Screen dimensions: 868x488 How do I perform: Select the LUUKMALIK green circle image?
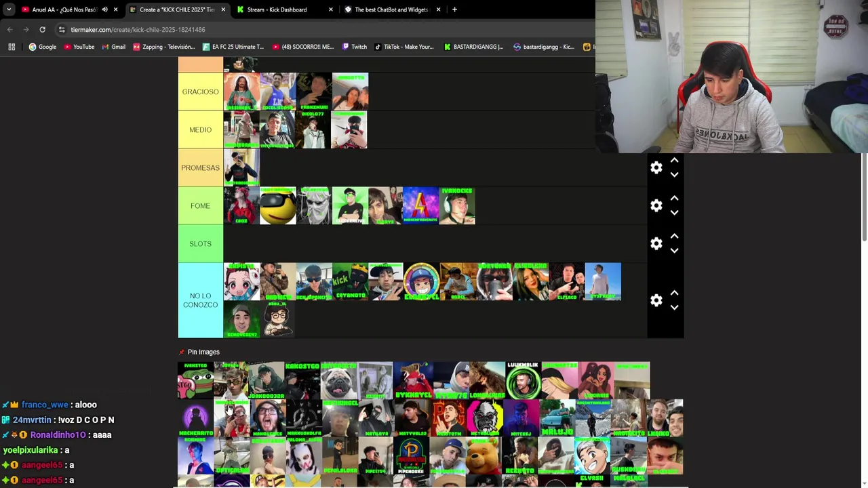[523, 380]
